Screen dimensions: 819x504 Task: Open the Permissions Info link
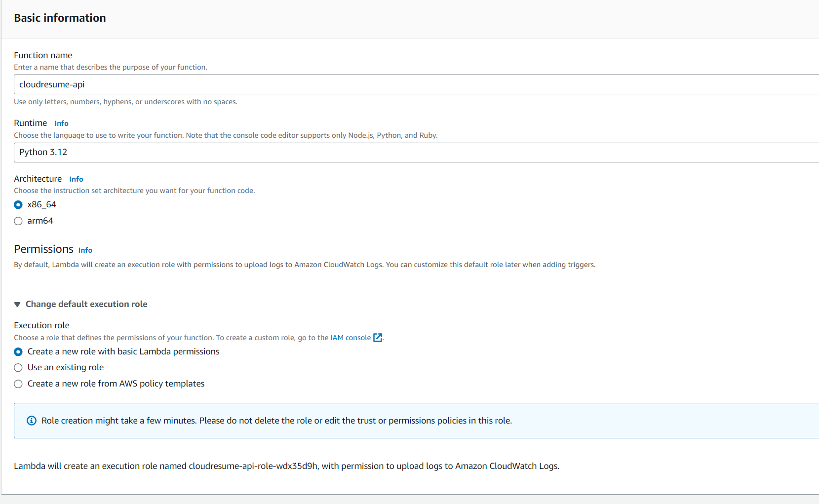tap(85, 250)
